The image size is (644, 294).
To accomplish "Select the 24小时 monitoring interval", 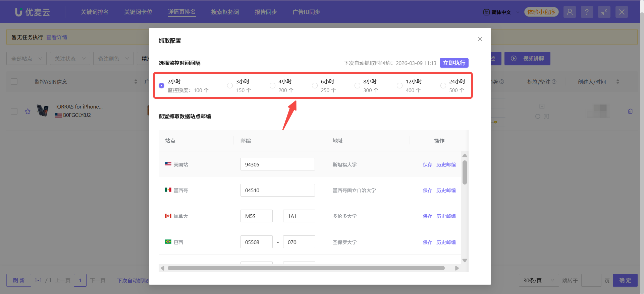I will point(443,86).
